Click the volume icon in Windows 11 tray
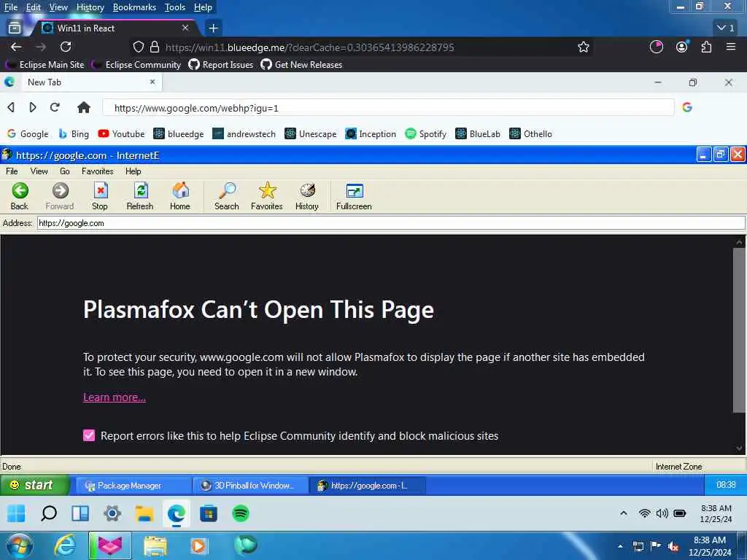Viewport: 747px width, 560px height. point(662,513)
